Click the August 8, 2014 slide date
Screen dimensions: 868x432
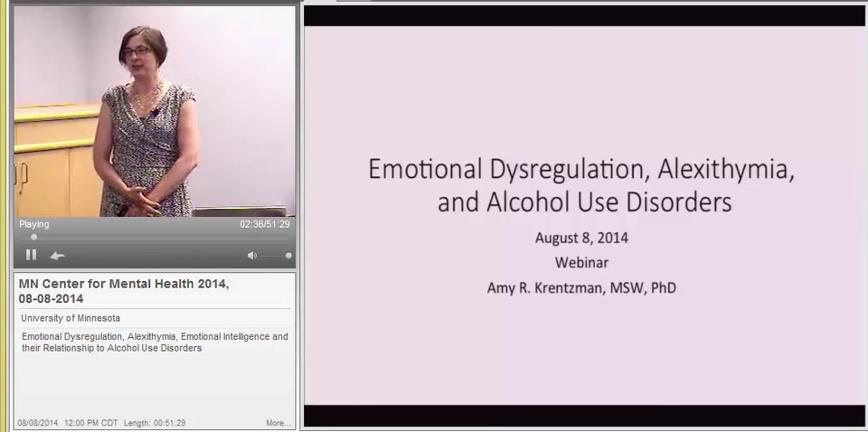click(x=582, y=238)
